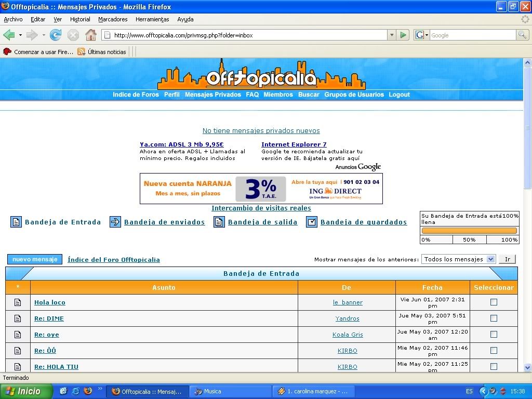Click the green Go arrow beside URL
532x399 pixels.
pyautogui.click(x=403, y=35)
